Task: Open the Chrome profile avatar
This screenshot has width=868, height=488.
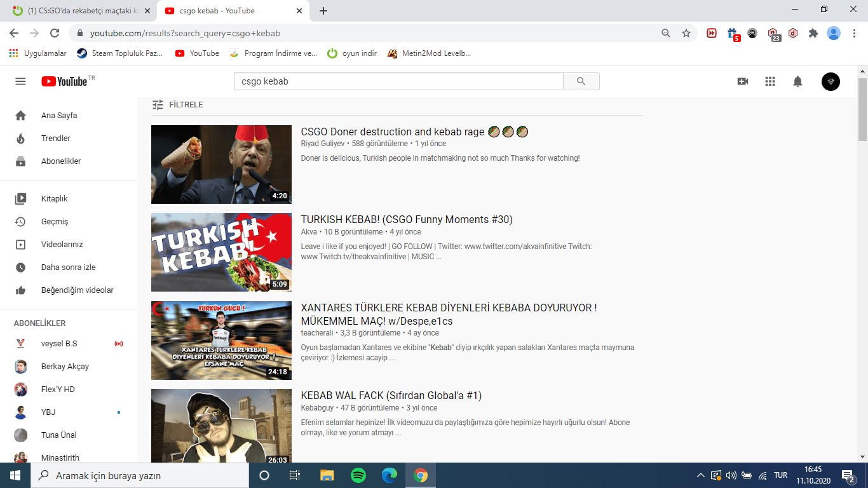Action: click(x=834, y=33)
